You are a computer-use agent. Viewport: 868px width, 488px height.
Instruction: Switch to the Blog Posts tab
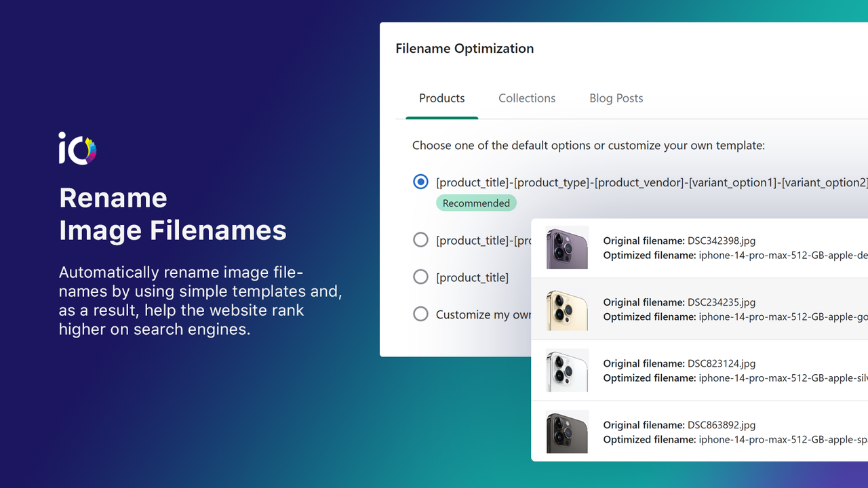[x=616, y=98]
